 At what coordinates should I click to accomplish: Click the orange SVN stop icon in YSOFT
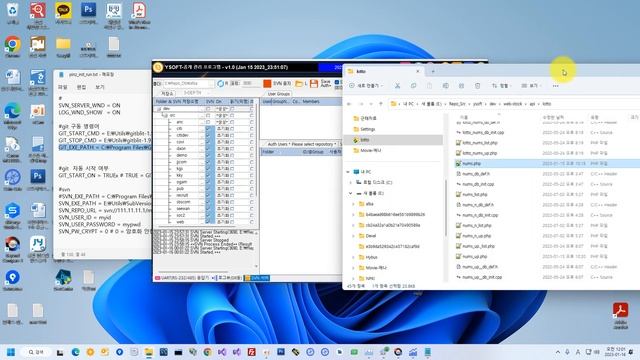(x=267, y=84)
